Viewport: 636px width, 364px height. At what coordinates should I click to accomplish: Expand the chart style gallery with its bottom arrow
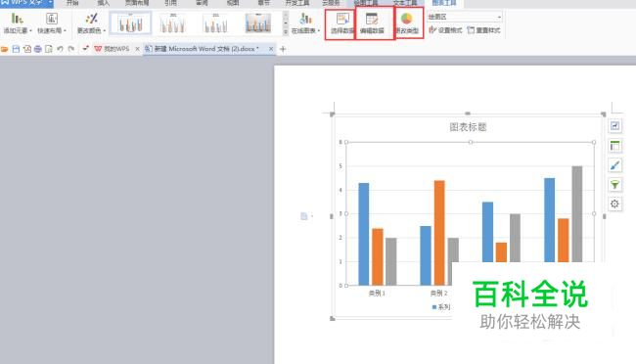[286, 31]
